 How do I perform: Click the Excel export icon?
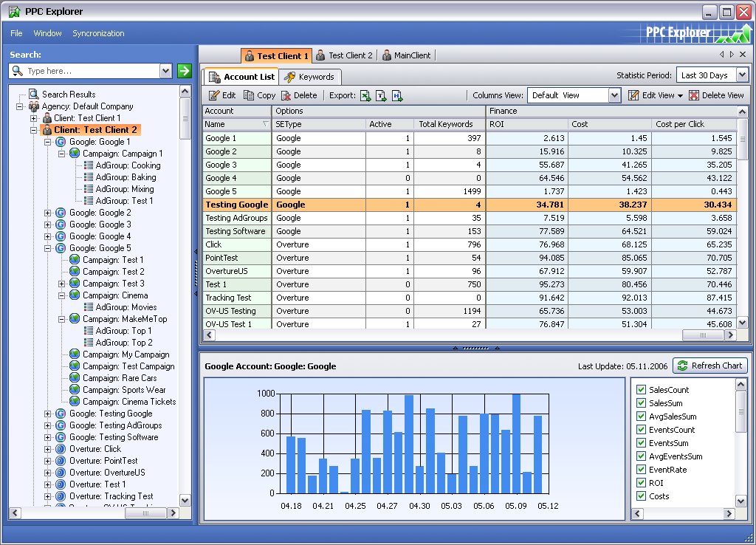click(366, 95)
